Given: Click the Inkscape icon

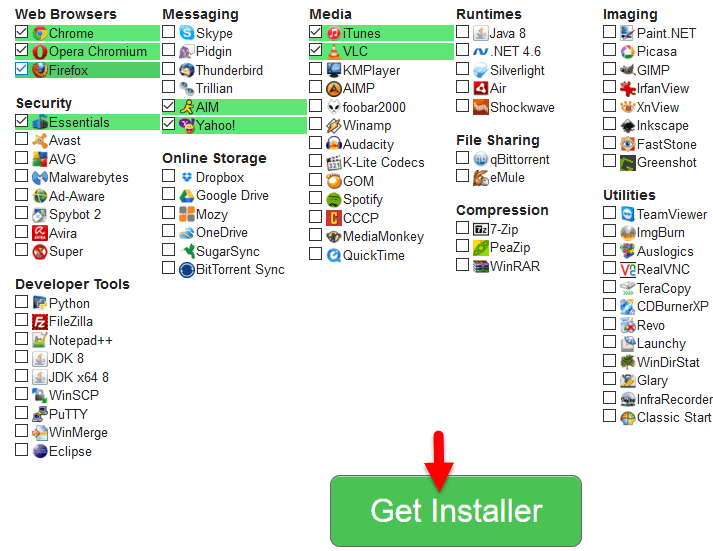Looking at the screenshot, I should tap(628, 125).
